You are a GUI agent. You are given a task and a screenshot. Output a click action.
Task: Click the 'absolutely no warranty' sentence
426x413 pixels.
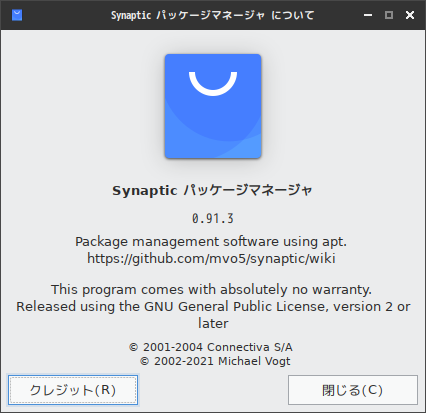(x=211, y=290)
